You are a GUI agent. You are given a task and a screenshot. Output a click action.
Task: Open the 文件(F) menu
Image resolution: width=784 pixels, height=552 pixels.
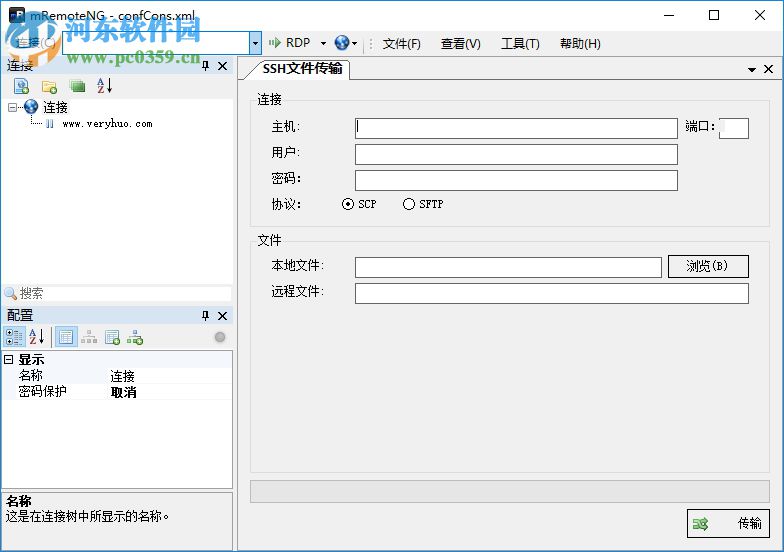(x=402, y=44)
